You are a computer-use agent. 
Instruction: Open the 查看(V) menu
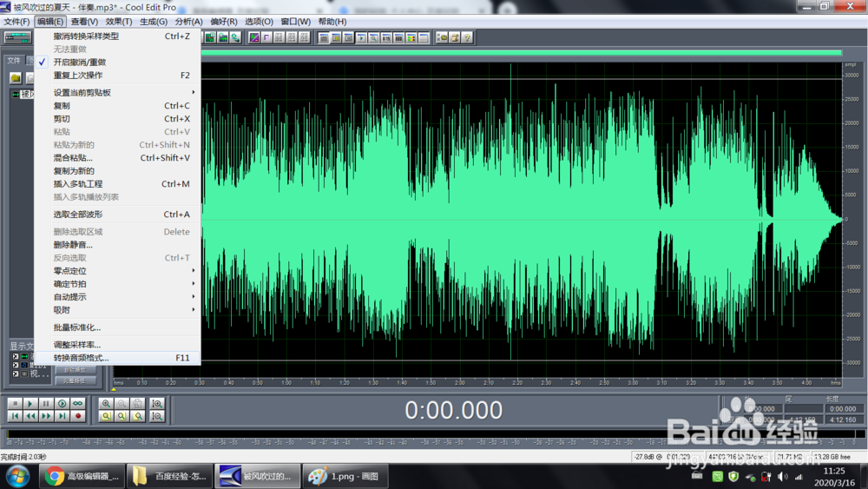point(84,22)
